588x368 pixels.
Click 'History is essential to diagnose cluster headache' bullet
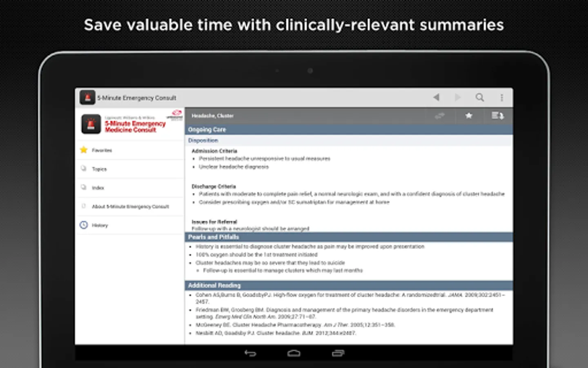[x=310, y=247]
